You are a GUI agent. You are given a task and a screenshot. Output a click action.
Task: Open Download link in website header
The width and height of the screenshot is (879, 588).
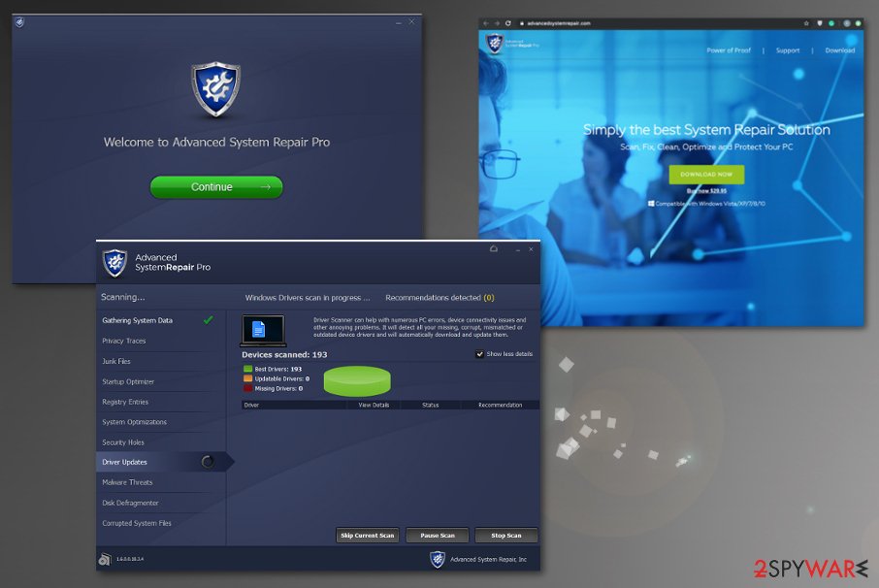[840, 50]
